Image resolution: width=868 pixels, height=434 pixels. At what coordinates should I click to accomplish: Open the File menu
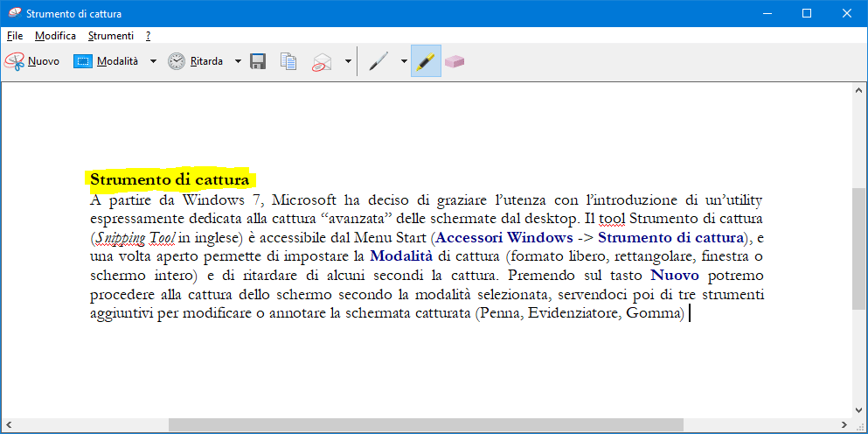14,36
